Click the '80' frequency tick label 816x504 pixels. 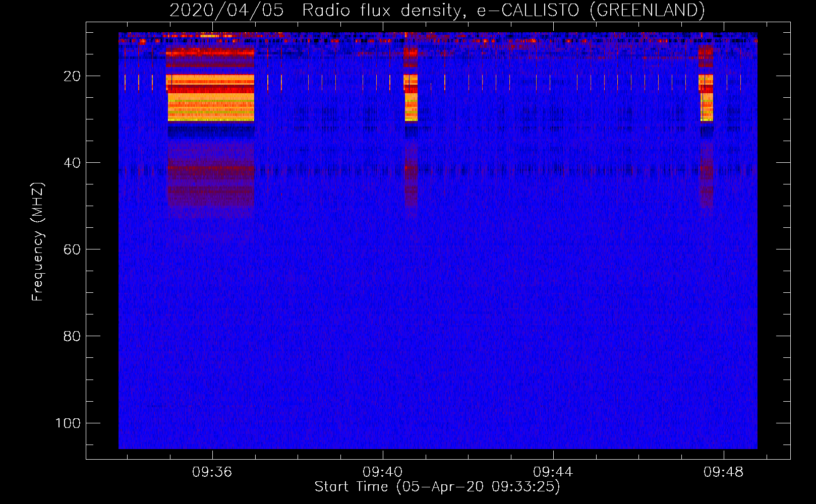72,336
